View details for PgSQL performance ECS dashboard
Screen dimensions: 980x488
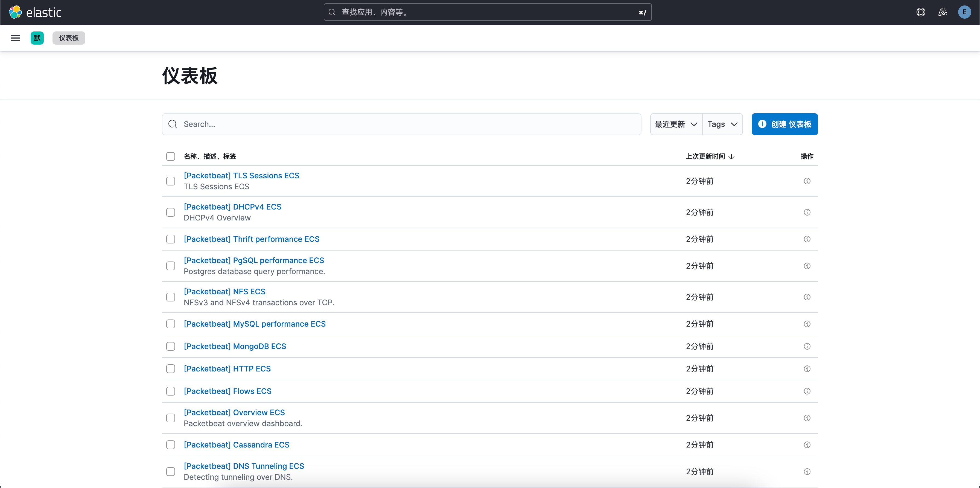[807, 266]
